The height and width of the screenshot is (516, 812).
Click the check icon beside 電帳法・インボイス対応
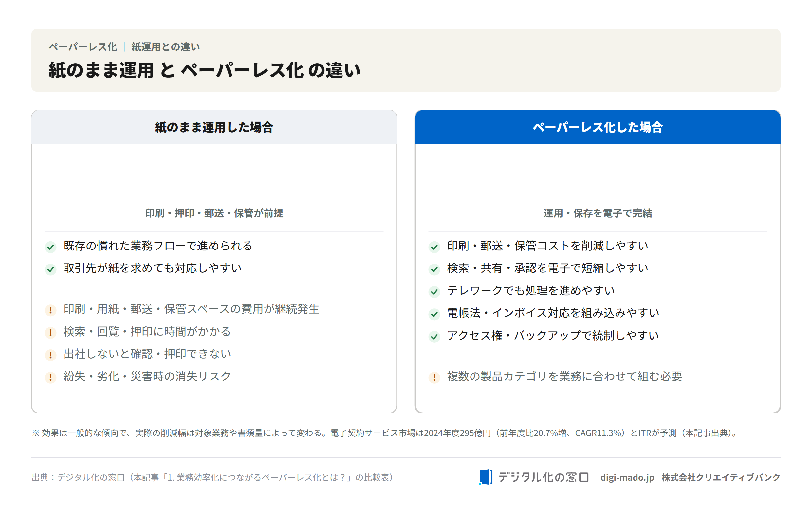[x=434, y=314]
